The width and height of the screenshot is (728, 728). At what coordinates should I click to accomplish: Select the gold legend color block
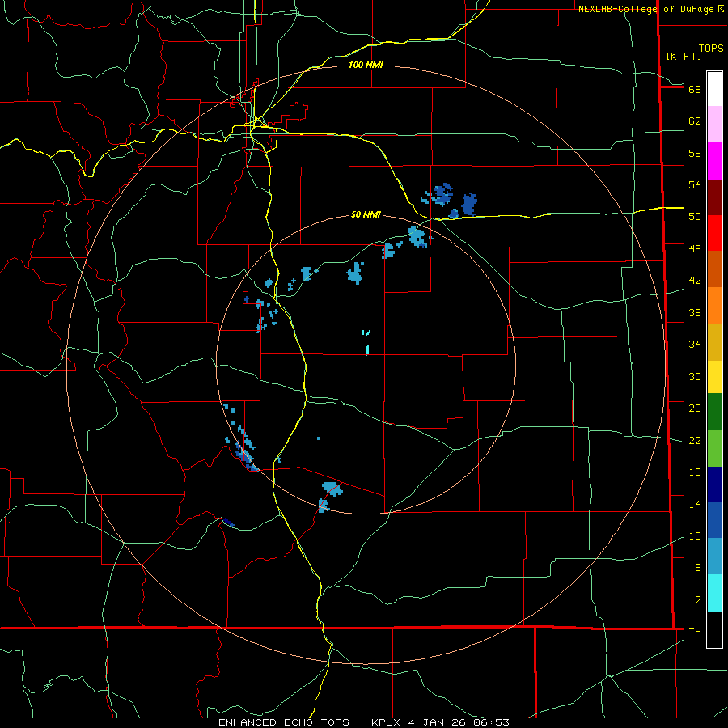point(714,342)
